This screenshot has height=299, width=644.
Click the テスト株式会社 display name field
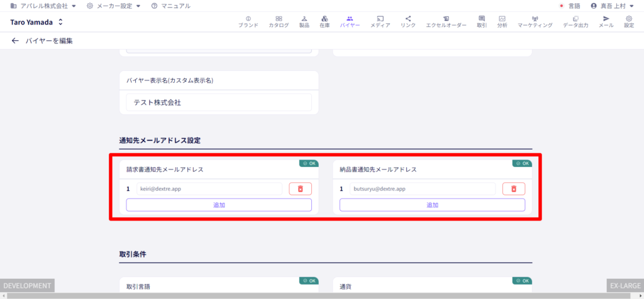coord(219,102)
